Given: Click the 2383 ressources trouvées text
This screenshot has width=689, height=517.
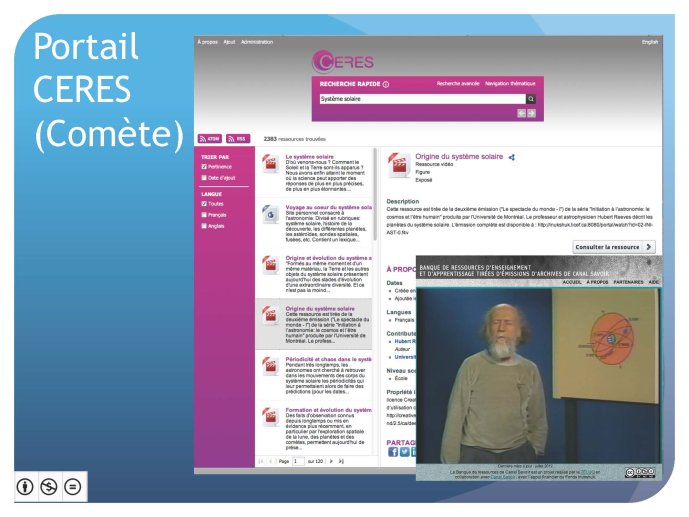Looking at the screenshot, I should click(x=294, y=139).
